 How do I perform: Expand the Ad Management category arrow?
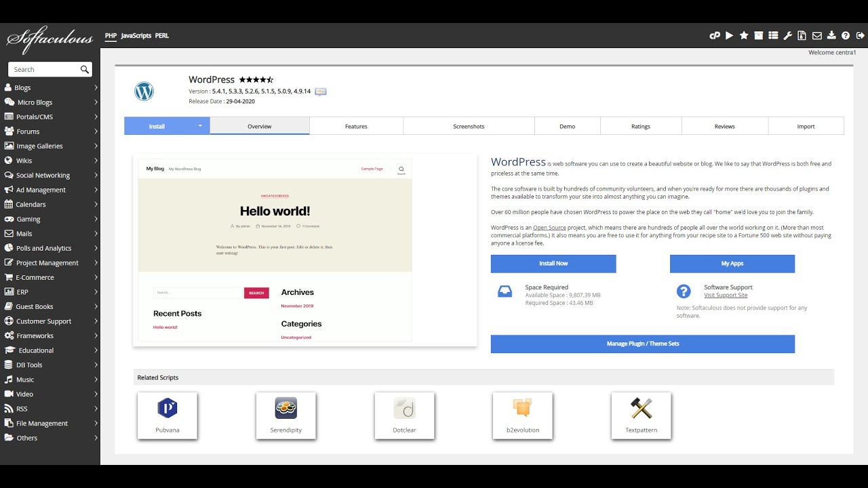96,190
